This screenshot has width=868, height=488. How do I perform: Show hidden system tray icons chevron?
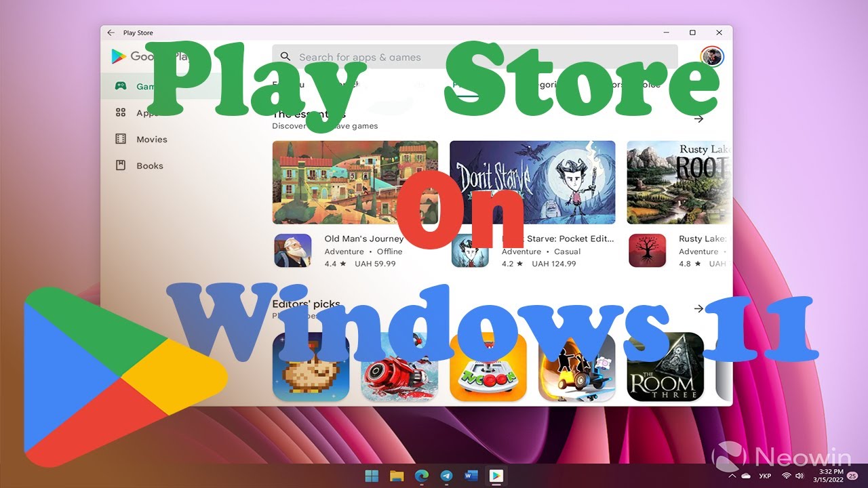pos(732,476)
